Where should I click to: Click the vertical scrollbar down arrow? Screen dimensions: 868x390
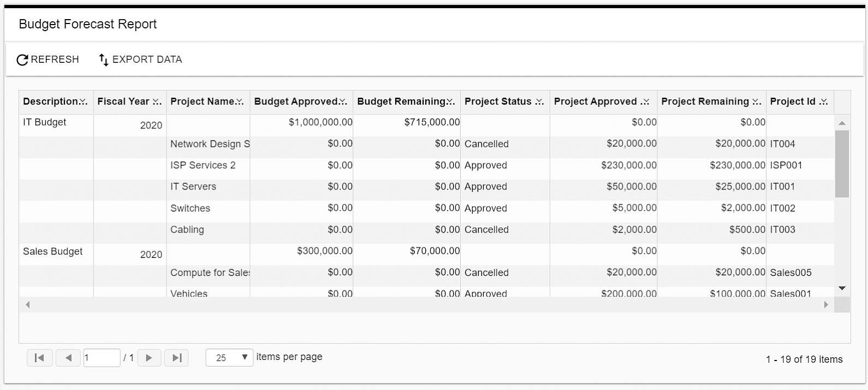click(x=842, y=286)
